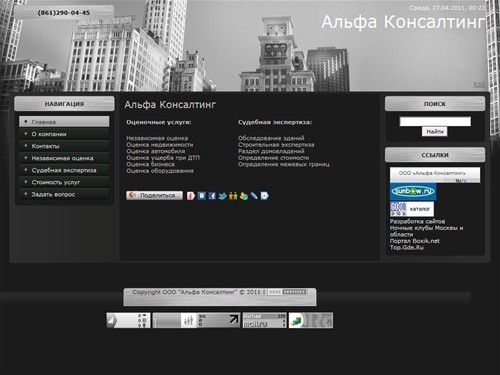The height and width of the screenshot is (375, 500).
Task: Open the Стоимость услуг menu item
Action: (64, 182)
